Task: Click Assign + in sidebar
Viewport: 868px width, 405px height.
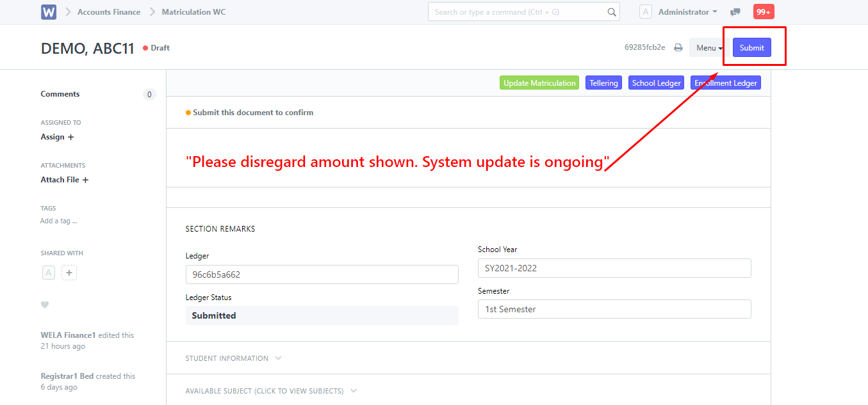Action: pyautogui.click(x=58, y=137)
